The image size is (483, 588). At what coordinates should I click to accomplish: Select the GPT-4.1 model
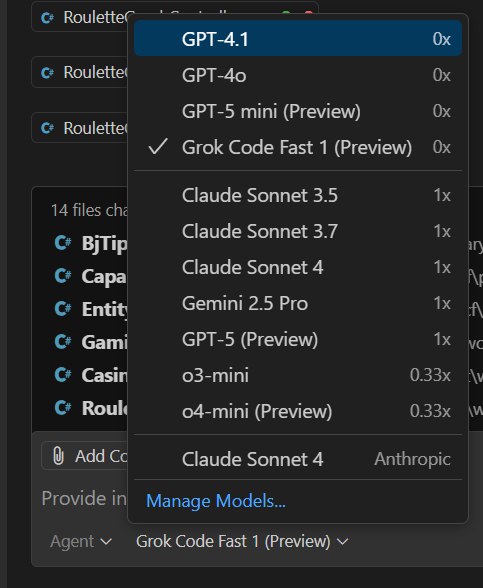tap(298, 39)
